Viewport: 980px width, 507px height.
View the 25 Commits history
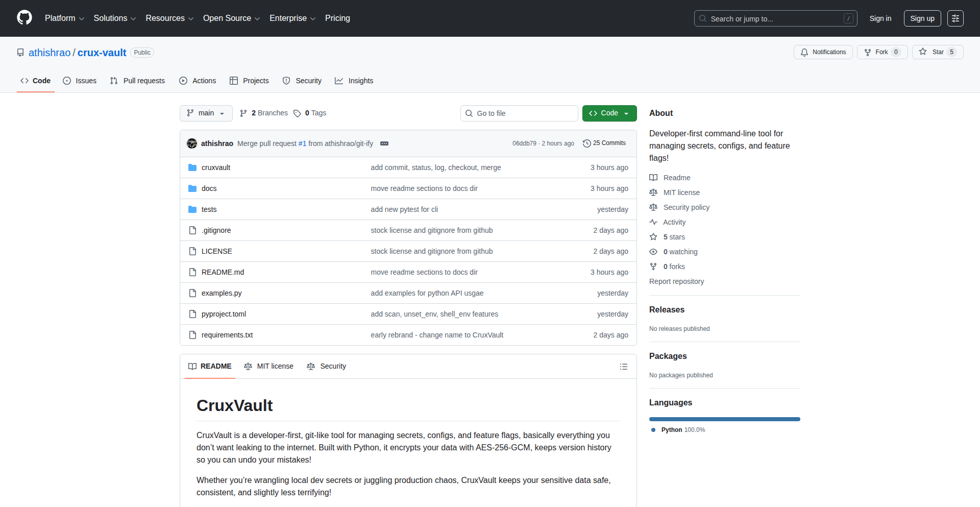[604, 143]
